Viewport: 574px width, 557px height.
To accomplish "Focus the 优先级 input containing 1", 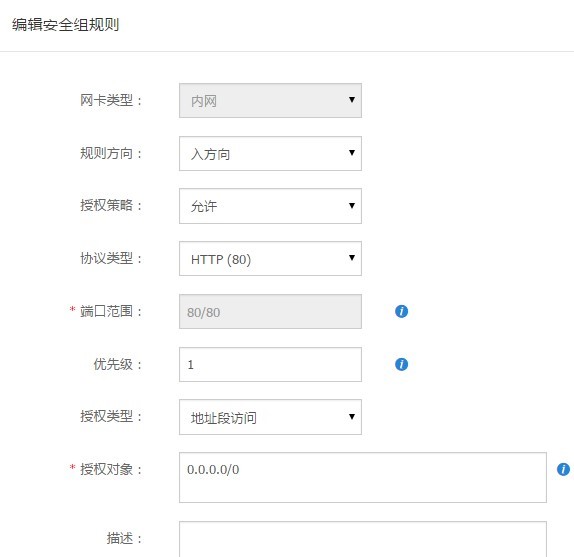I will 270,365.
